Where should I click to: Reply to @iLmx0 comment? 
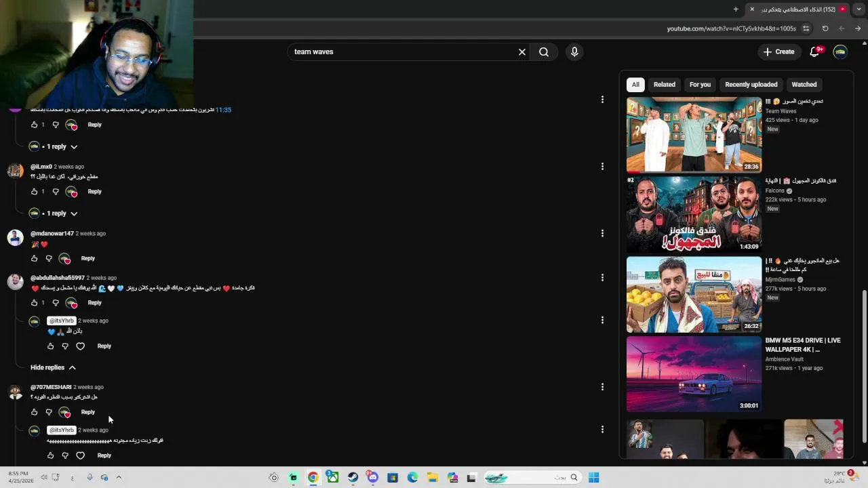[x=94, y=192]
